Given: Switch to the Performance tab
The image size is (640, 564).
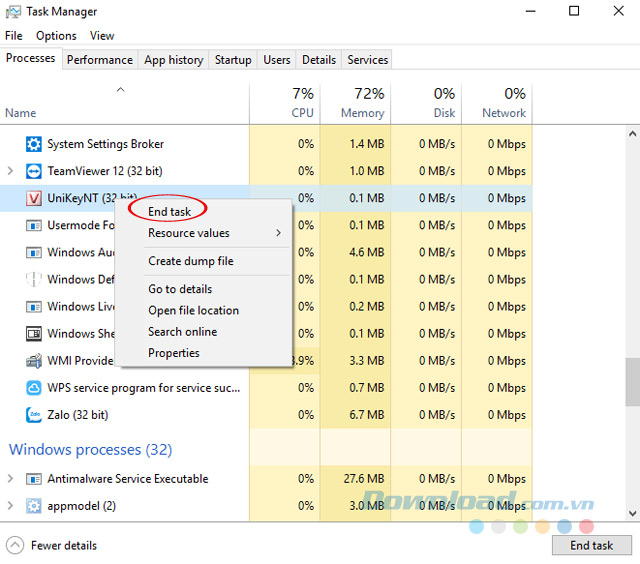Looking at the screenshot, I should coord(100,60).
